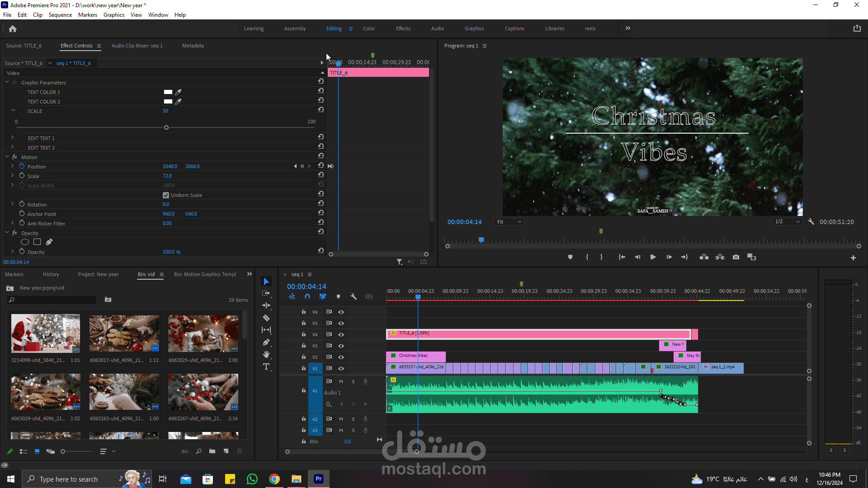868x488 pixels.
Task: Click Find magnifier in project panel footer
Action: pyautogui.click(x=198, y=451)
